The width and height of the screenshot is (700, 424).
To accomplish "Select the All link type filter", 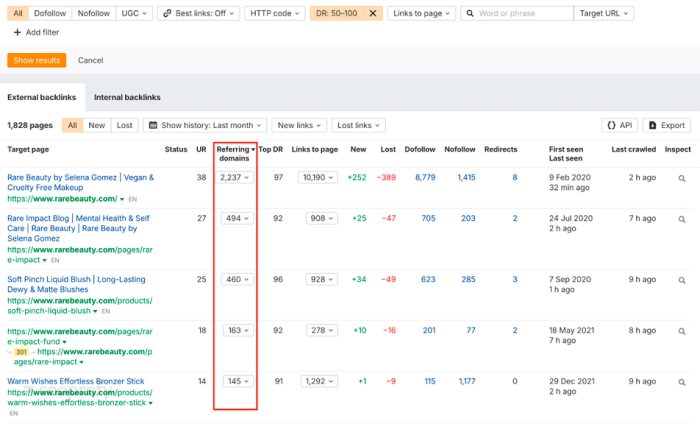I will point(18,13).
